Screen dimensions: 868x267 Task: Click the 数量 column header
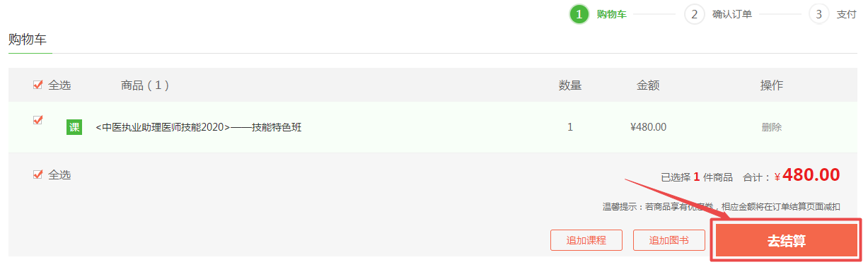(x=570, y=85)
